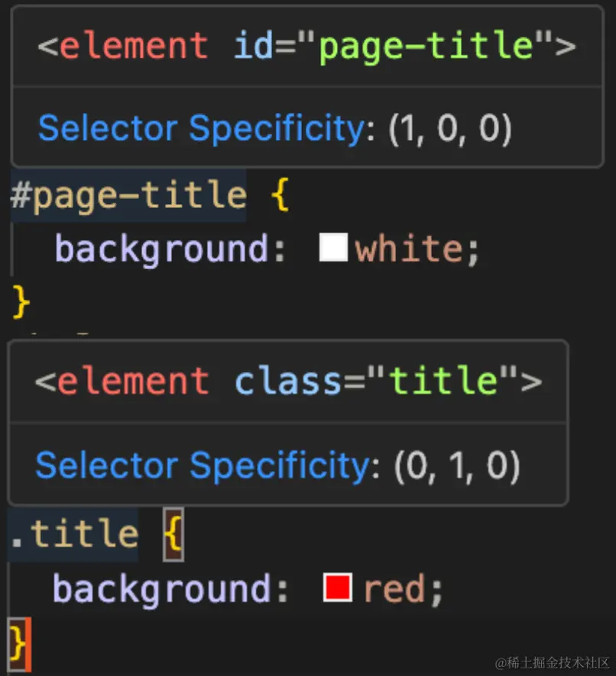
Task: Click the hover text <element class="title">
Action: click(x=289, y=381)
